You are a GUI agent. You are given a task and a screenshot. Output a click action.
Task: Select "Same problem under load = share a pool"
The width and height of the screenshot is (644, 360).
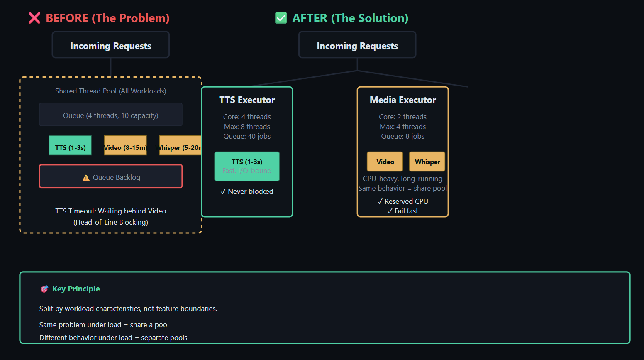104,325
